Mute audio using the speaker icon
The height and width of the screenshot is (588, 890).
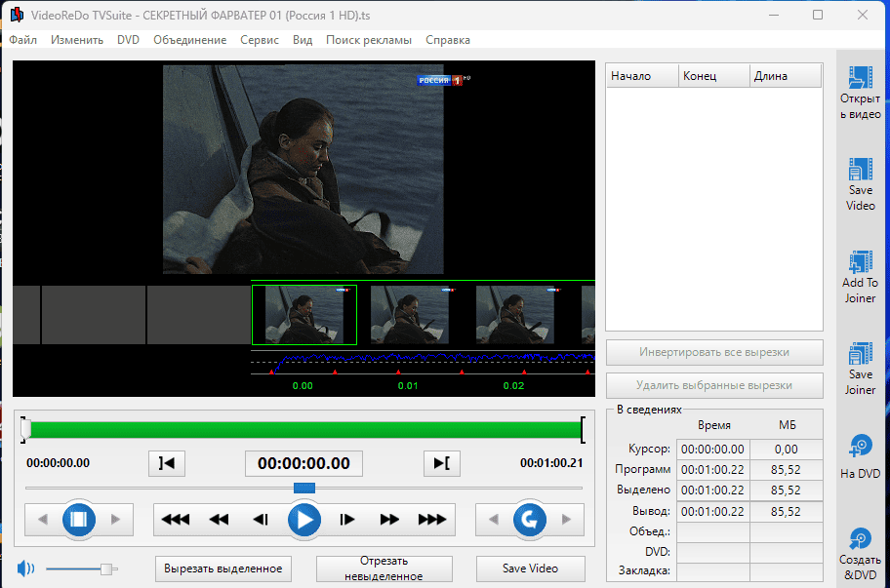pyautogui.click(x=25, y=568)
